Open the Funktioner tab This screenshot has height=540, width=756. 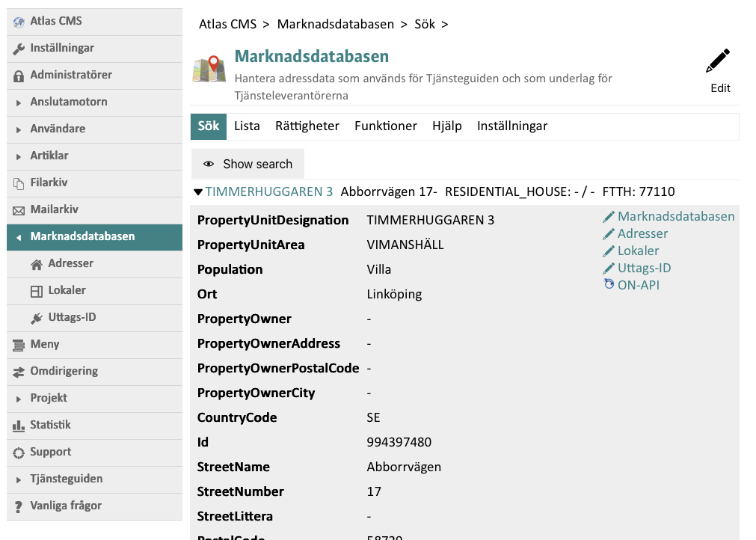click(385, 126)
